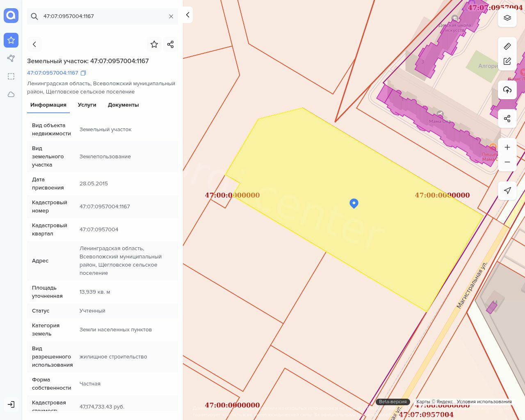Collapse the side information panel
This screenshot has width=525, height=420.
point(187,15)
